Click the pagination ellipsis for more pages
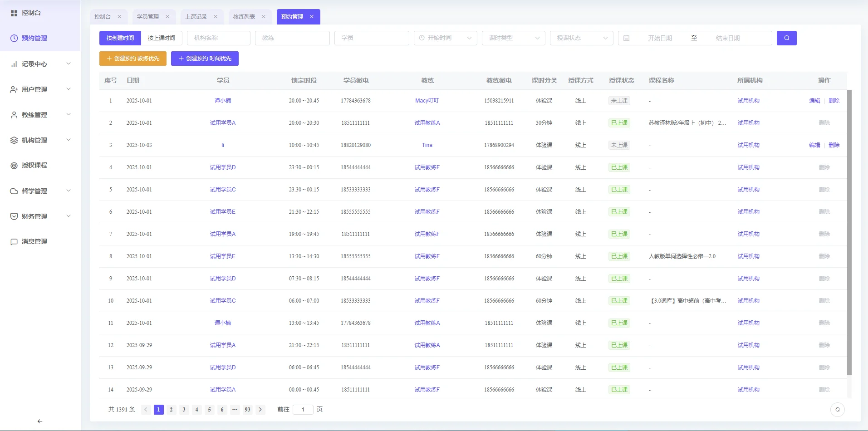The width and height of the screenshot is (868, 431). (235, 409)
